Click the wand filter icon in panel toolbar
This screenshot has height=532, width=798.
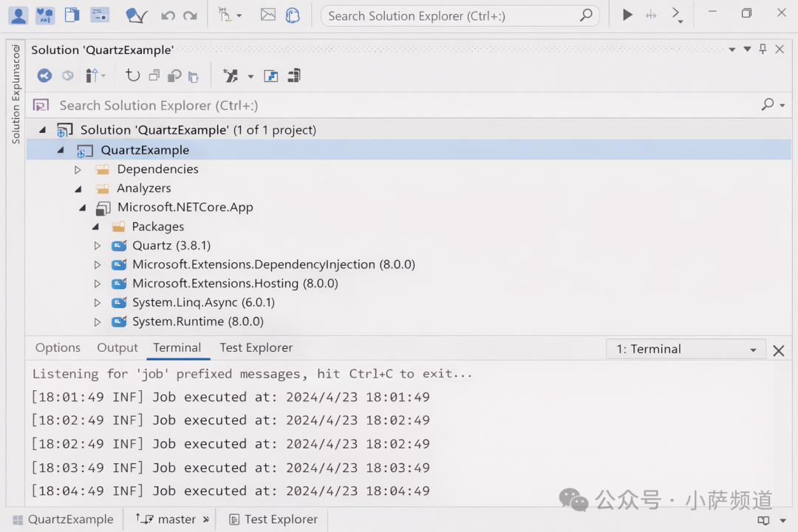[x=231, y=76]
